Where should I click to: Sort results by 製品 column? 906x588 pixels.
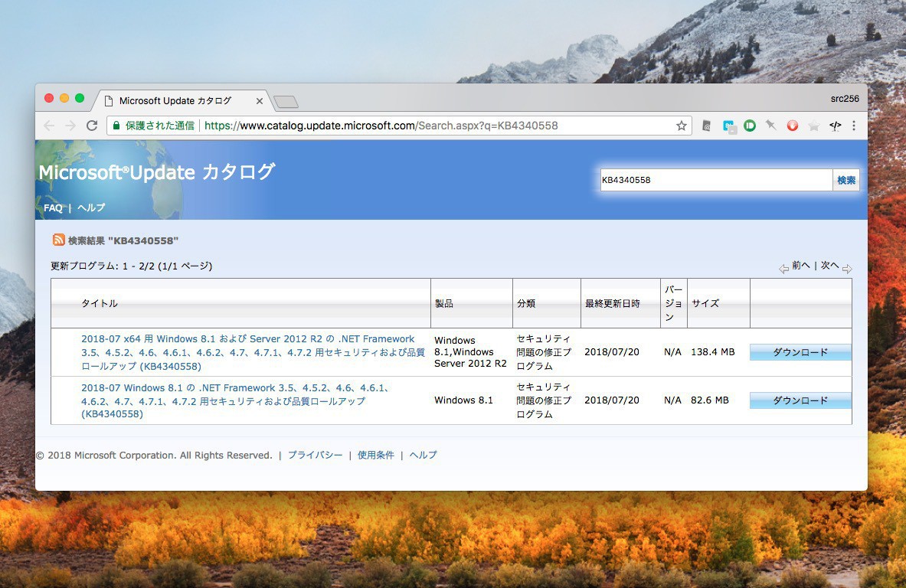point(443,303)
